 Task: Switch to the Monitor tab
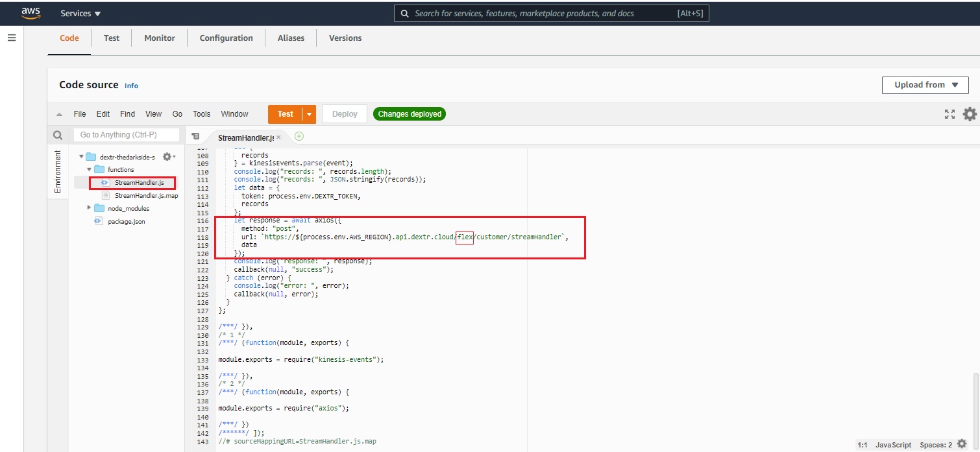click(160, 38)
